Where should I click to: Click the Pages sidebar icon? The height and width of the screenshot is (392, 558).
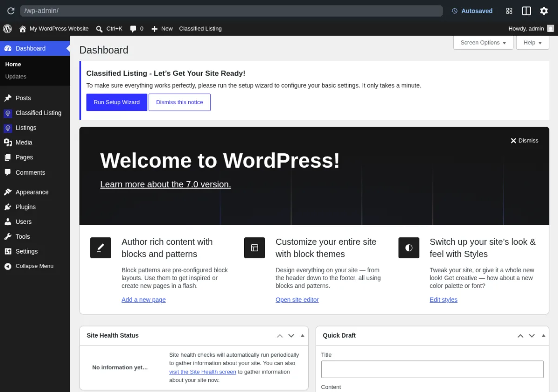8,157
